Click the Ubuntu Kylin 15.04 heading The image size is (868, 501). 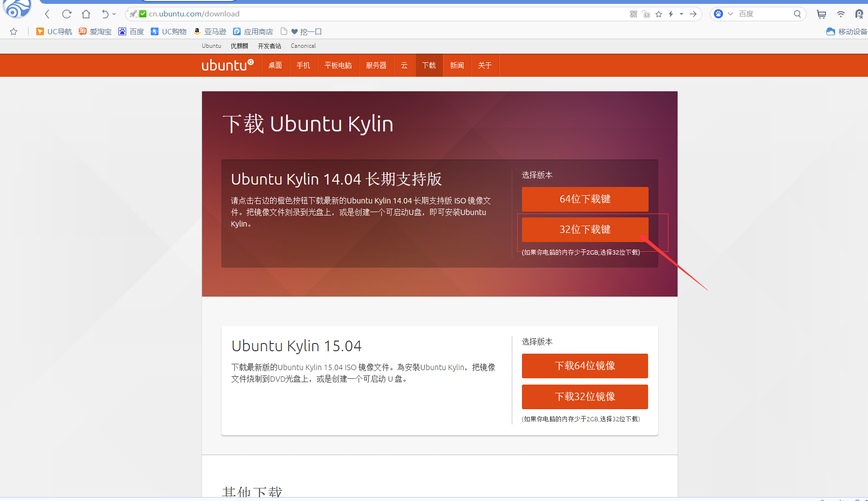pyautogui.click(x=296, y=346)
